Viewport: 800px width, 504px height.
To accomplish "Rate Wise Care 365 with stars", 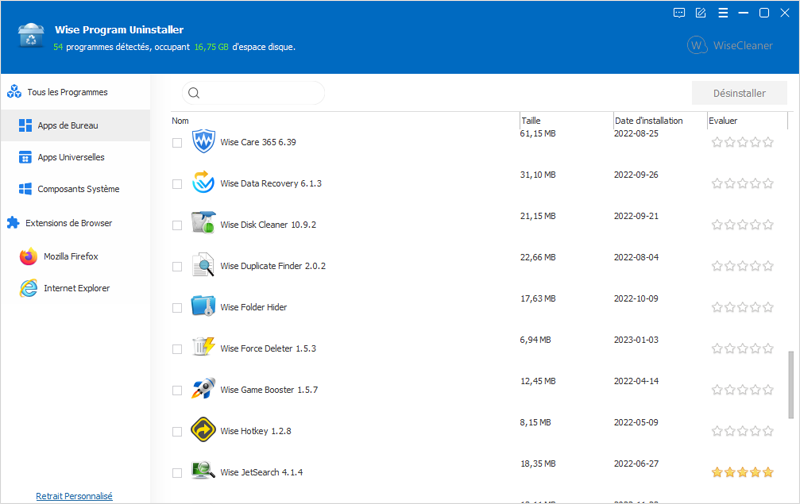I will pos(742,142).
